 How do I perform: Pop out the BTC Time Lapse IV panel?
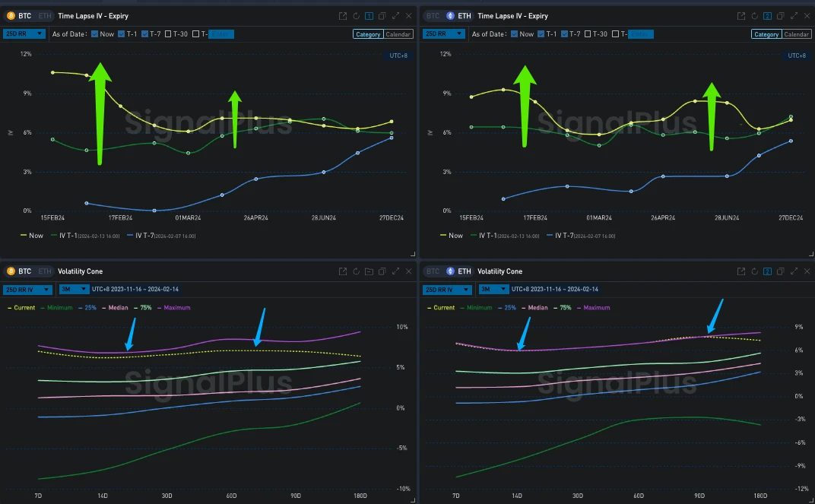(343, 16)
